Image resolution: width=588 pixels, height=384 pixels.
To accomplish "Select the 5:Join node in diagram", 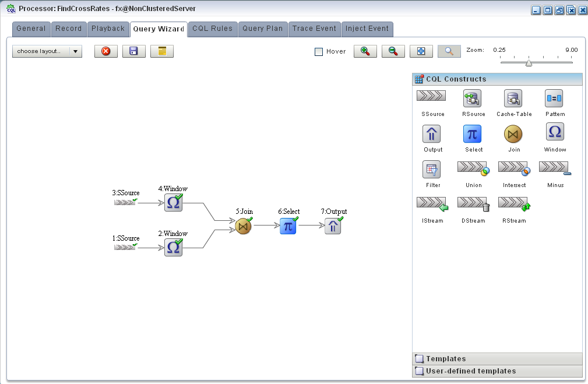I will tap(244, 226).
